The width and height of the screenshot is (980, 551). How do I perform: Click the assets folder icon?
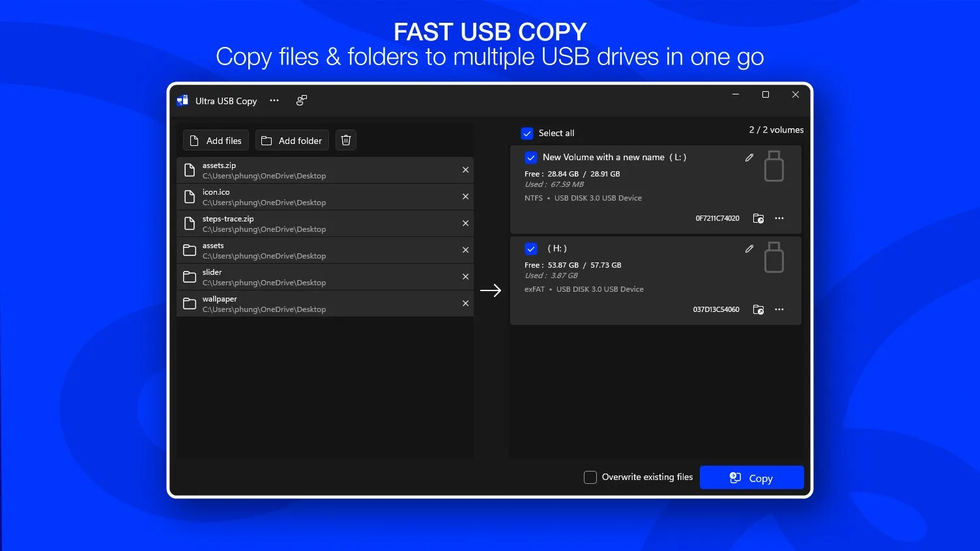coord(190,250)
